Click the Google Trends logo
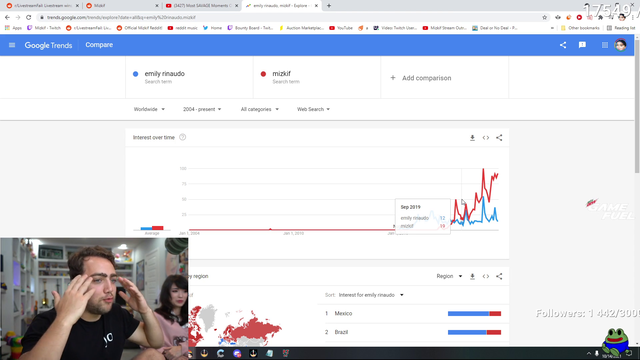Viewport: 640px width, 360px height. [x=48, y=45]
